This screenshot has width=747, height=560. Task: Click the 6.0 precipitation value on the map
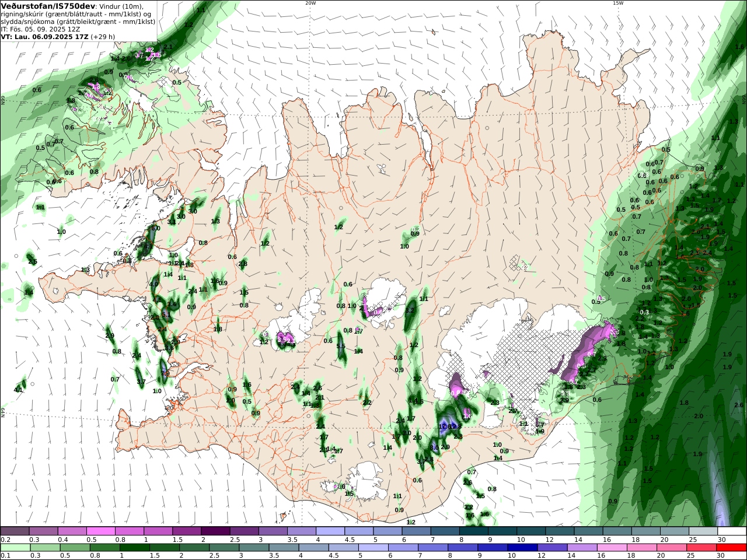coord(155,229)
